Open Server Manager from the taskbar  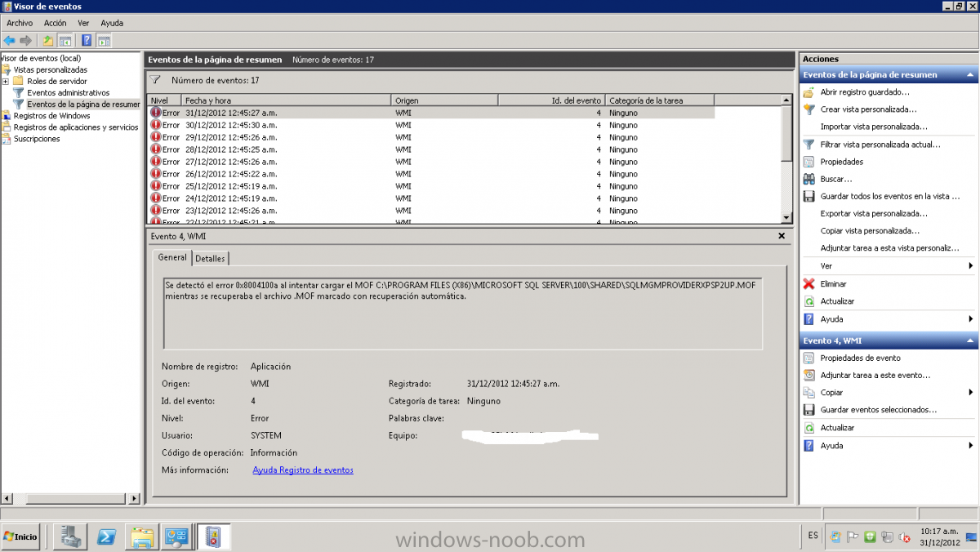pos(70,536)
